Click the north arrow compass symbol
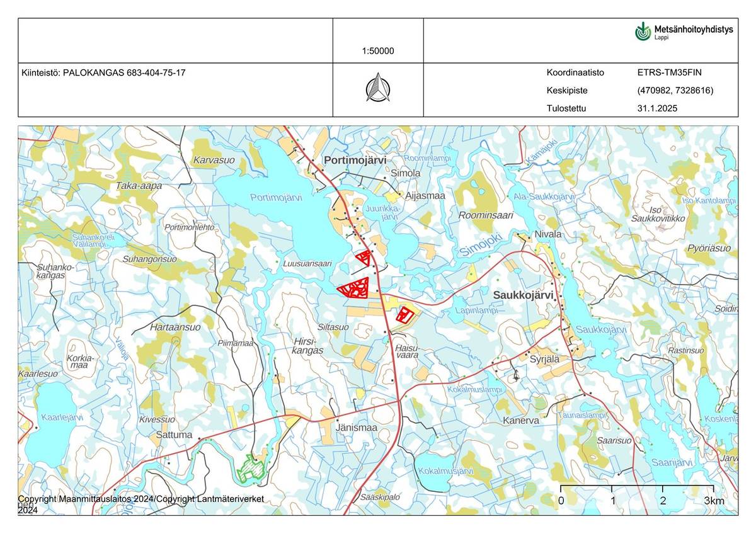Viewport: 756px width, 534px height. pyautogui.click(x=378, y=87)
